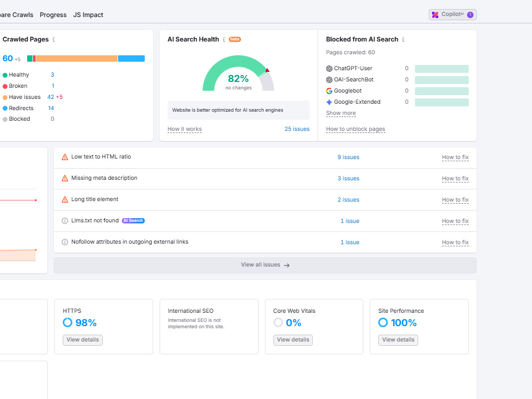Open the 14 Redirects count

pyautogui.click(x=51, y=108)
